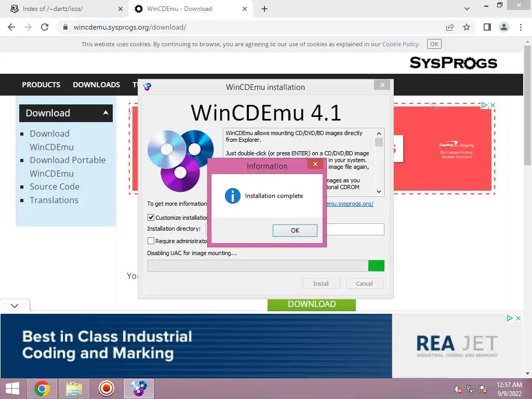Open a new browser tab

264,9
